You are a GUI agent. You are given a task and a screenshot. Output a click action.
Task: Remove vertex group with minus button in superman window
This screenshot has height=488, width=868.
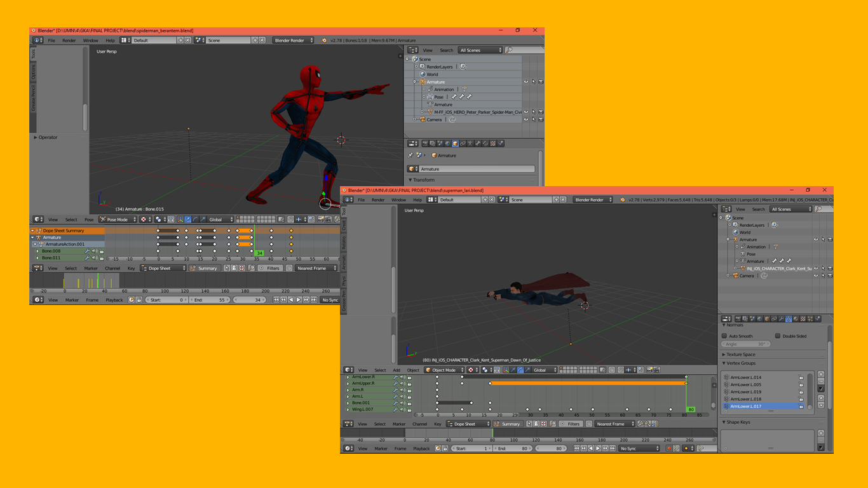point(821,381)
